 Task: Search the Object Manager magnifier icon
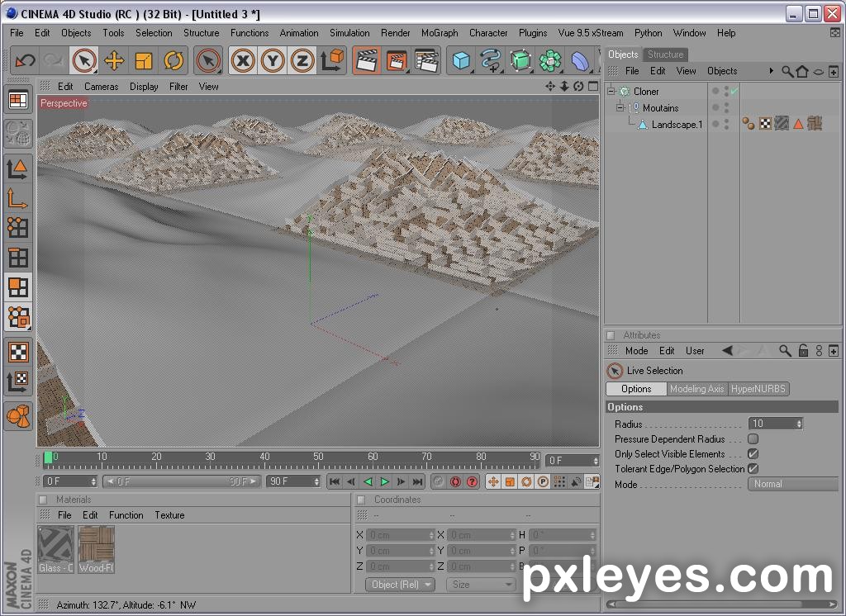coord(787,71)
